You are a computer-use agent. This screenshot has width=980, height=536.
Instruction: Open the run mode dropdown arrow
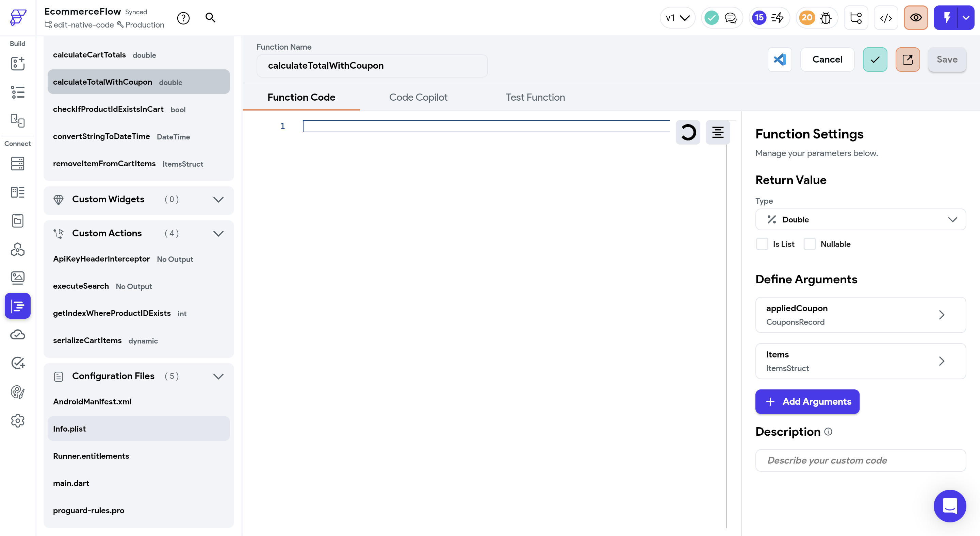pyautogui.click(x=966, y=17)
